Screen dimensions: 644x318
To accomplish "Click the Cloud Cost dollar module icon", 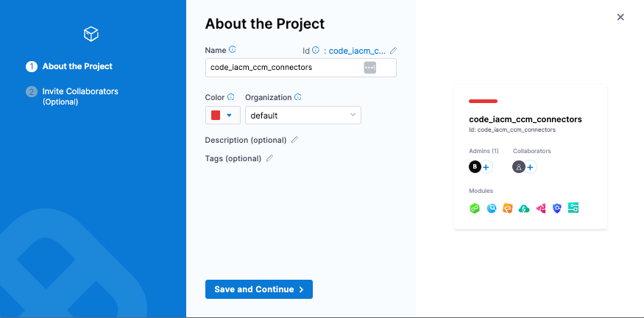I will pos(524,208).
